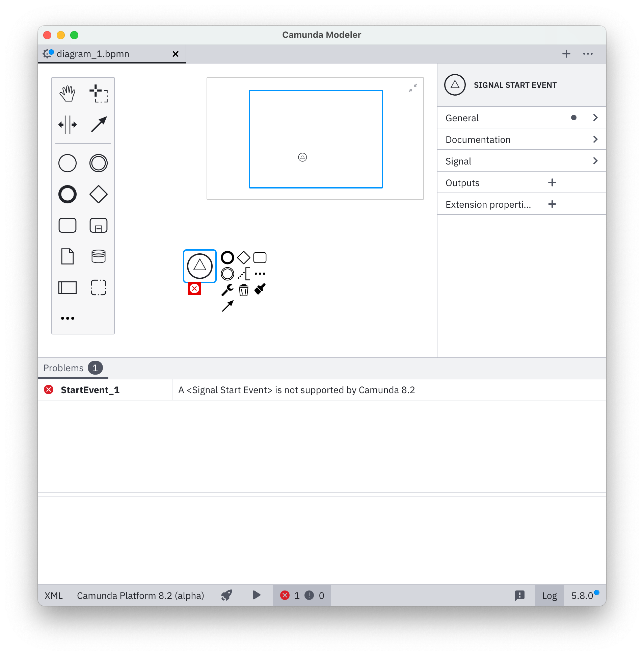This screenshot has height=656, width=644.
Task: Activate the lasso selection tool
Action: (x=99, y=94)
